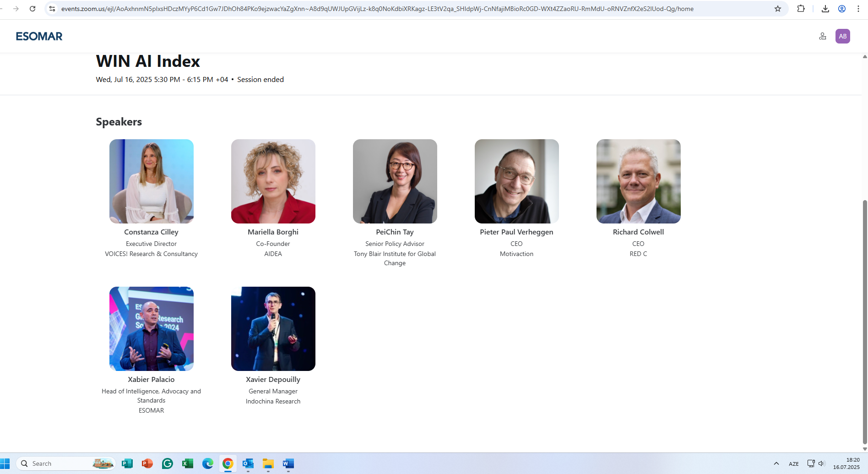The width and height of the screenshot is (868, 474).
Task: Select the Speakers heading
Action: coord(119,122)
